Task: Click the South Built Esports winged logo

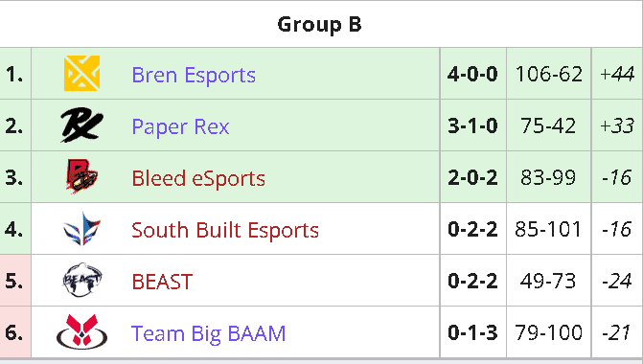Action: [x=81, y=229]
